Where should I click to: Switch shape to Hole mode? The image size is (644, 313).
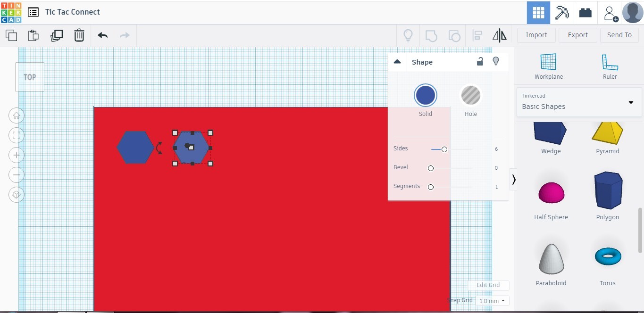470,95
